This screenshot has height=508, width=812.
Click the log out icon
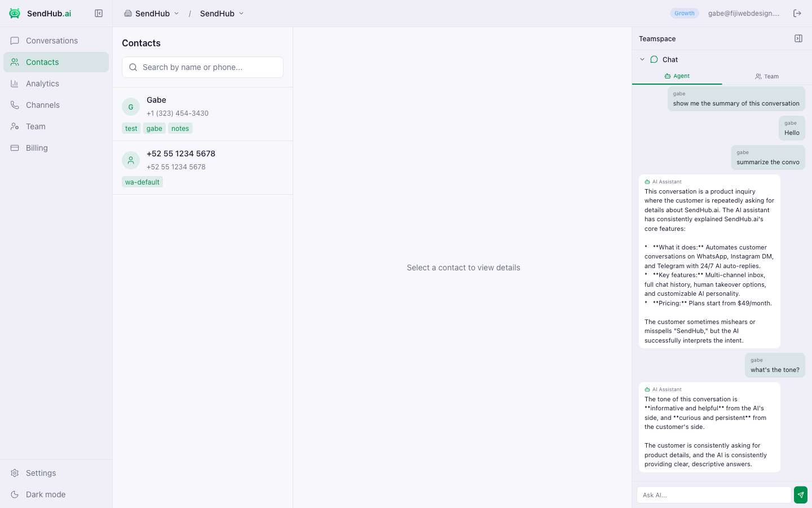click(x=797, y=14)
